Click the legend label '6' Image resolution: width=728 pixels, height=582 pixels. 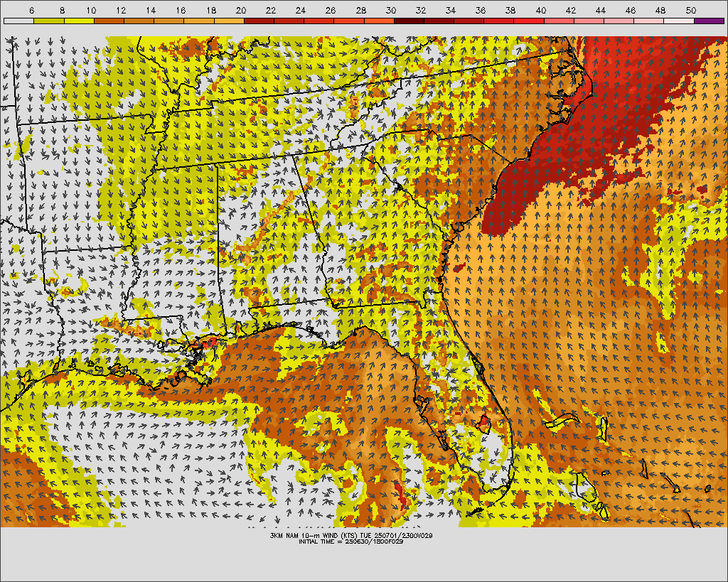(31, 10)
